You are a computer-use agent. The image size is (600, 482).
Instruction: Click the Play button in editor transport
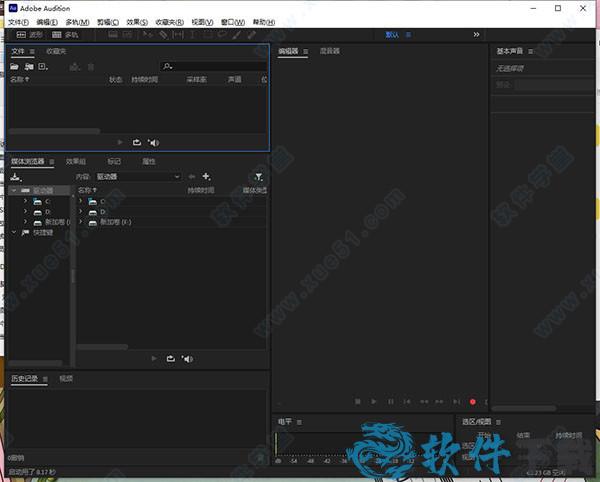click(373, 401)
